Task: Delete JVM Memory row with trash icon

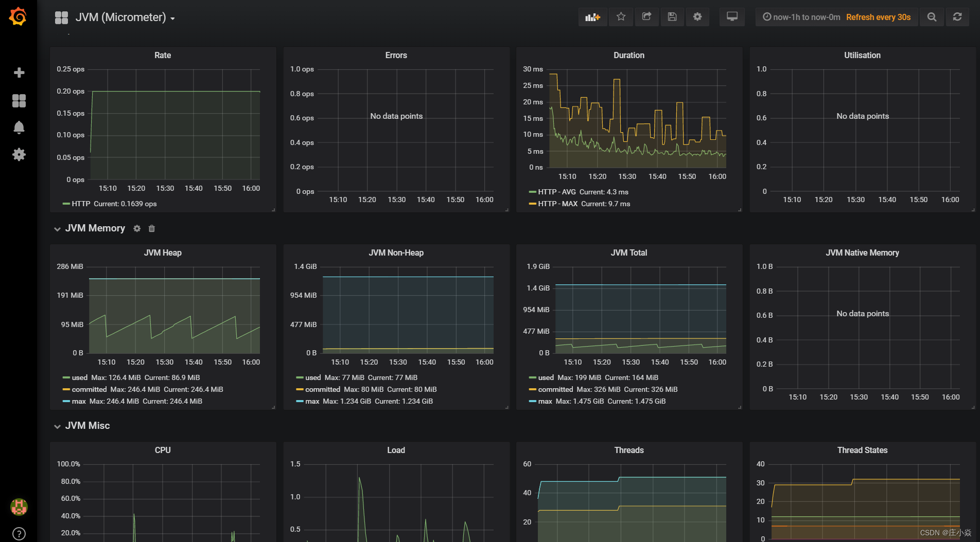Action: tap(152, 228)
